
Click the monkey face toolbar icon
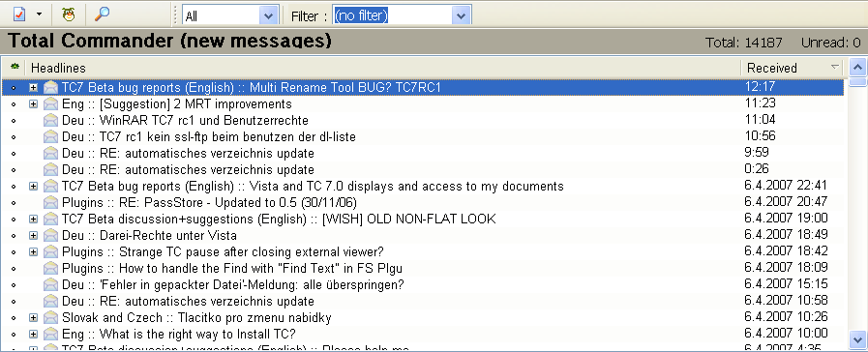pyautogui.click(x=69, y=14)
